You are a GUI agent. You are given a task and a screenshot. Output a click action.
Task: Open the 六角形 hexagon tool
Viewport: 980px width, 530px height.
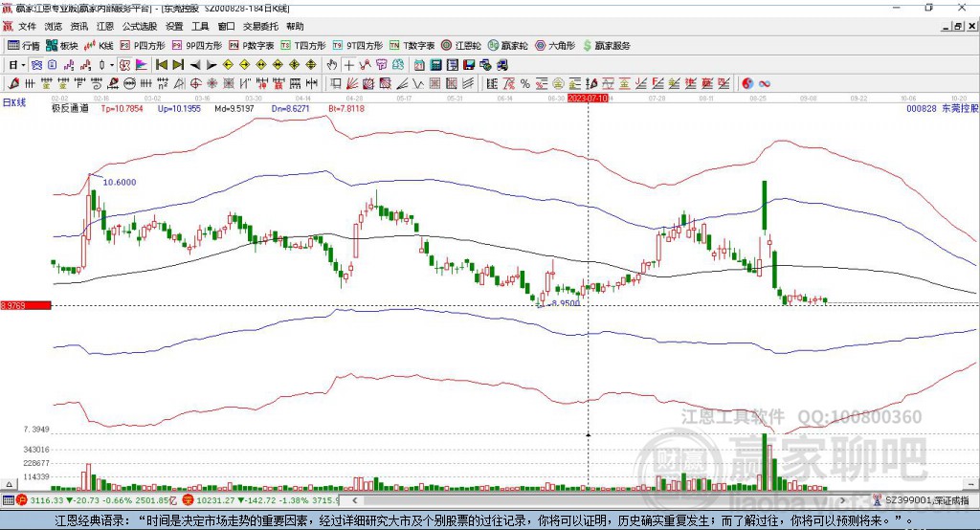555,46
